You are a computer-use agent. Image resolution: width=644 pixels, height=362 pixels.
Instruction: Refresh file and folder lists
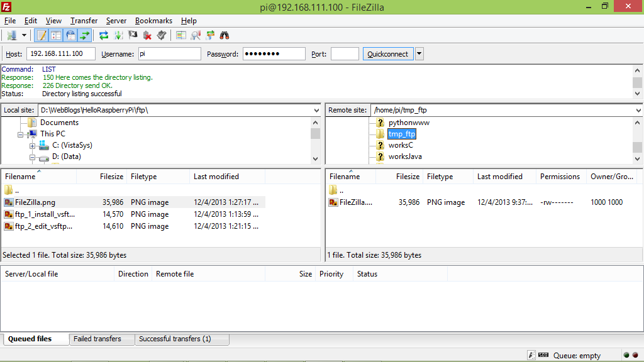click(x=104, y=35)
